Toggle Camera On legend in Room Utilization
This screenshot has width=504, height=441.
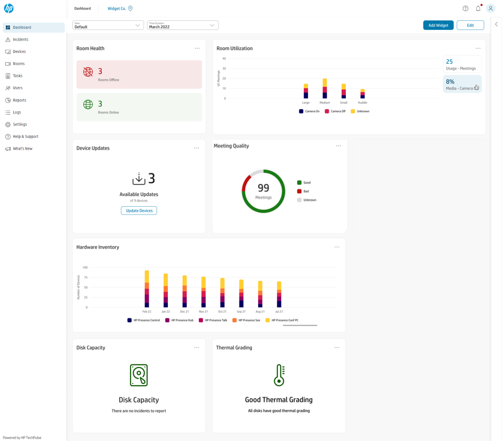click(x=309, y=111)
